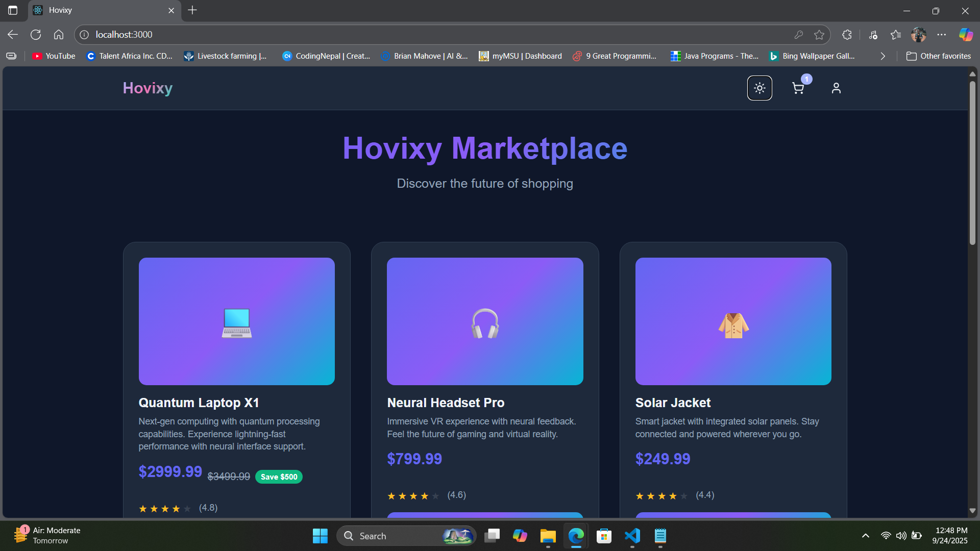The height and width of the screenshot is (551, 980).
Task: Open Brian Mahove bookmark
Action: [425, 56]
